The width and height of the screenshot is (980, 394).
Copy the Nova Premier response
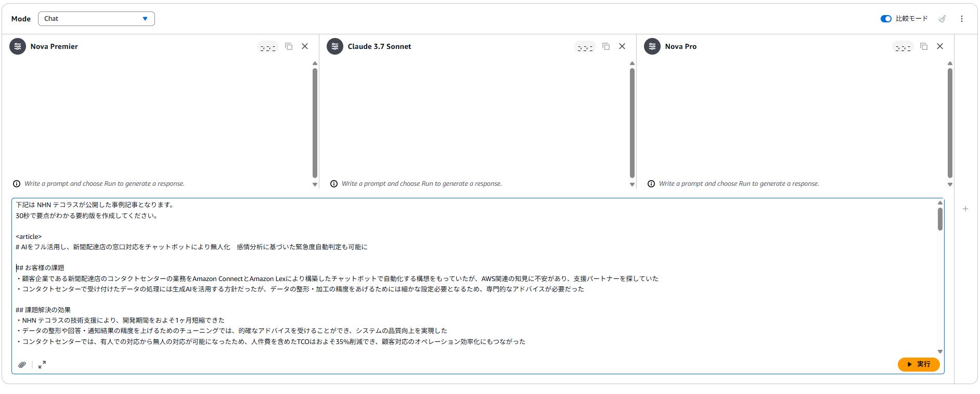click(x=289, y=46)
